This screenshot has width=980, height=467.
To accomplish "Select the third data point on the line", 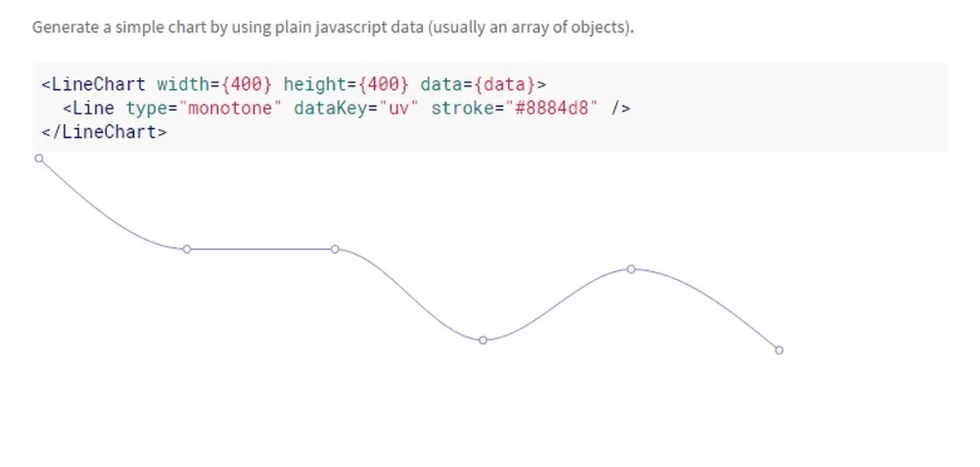I will tap(335, 249).
